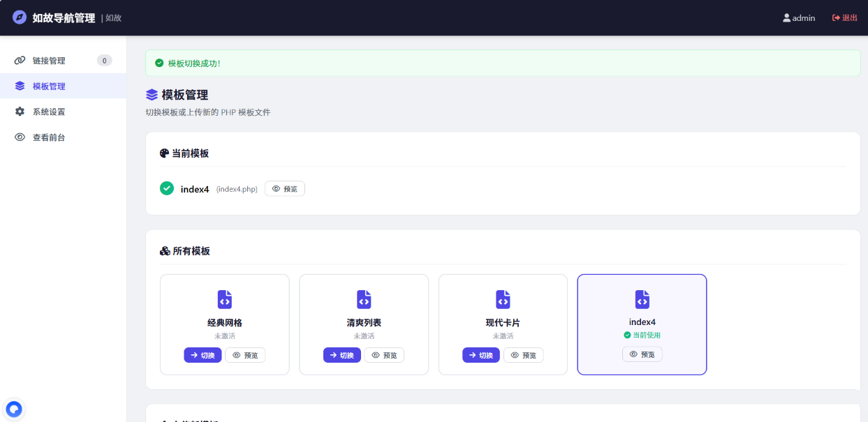Click the gear icon beside 系统设置
This screenshot has height=422, width=868.
(x=20, y=112)
